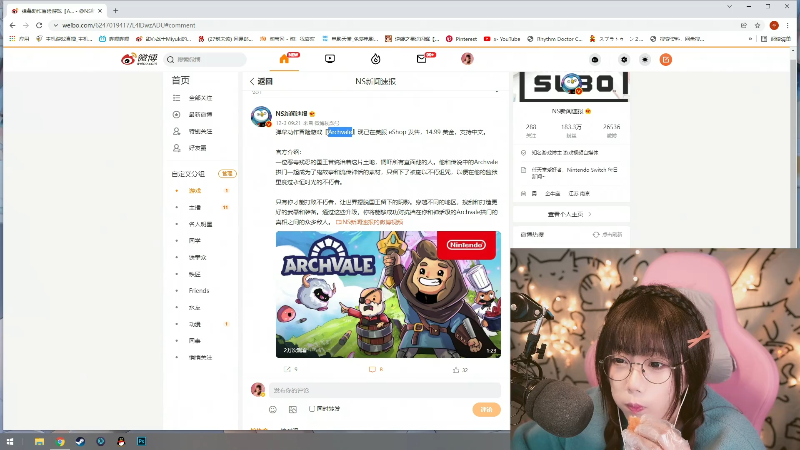Go back in Chrome browser history

[12, 25]
